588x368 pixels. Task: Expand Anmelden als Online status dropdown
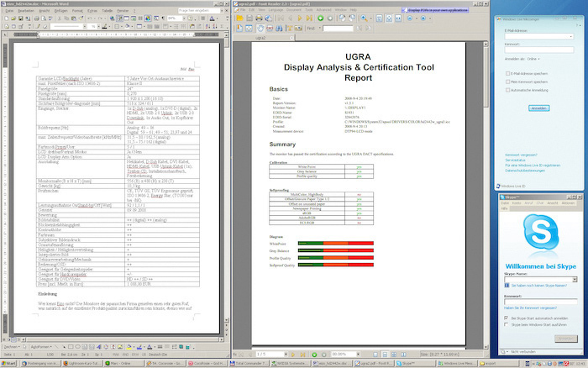[539, 59]
